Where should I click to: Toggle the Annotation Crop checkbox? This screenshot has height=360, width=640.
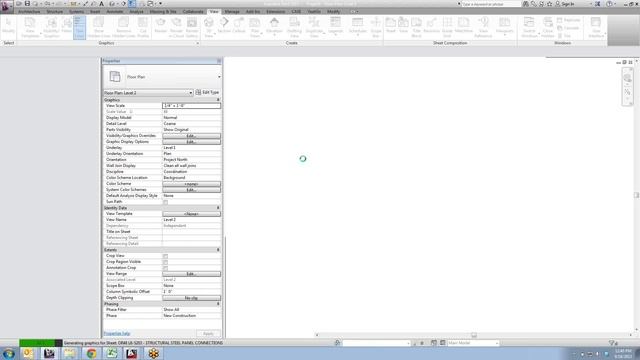point(165,268)
